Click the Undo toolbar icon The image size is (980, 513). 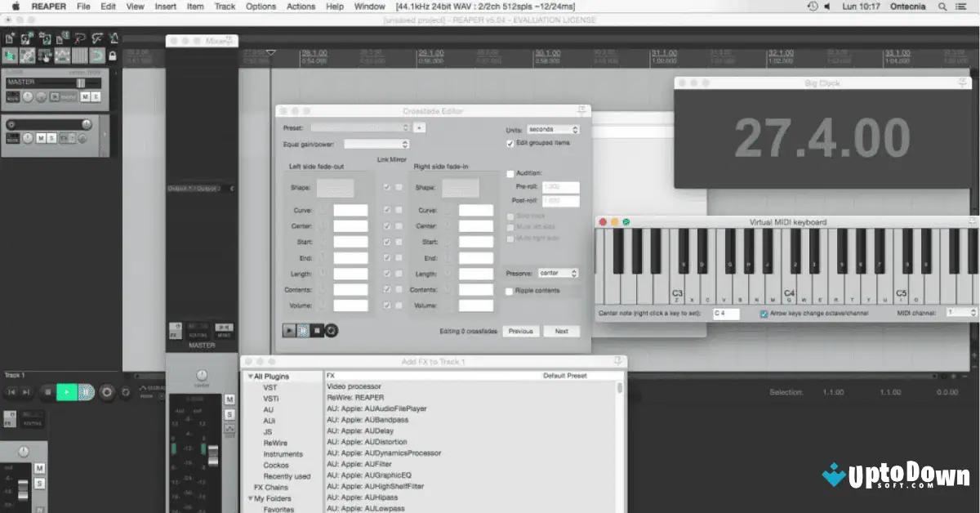pyautogui.click(x=81, y=38)
